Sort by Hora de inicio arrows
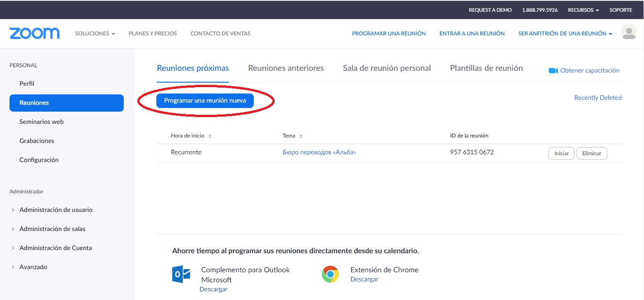Image resolution: width=644 pixels, height=300 pixels. coord(210,136)
